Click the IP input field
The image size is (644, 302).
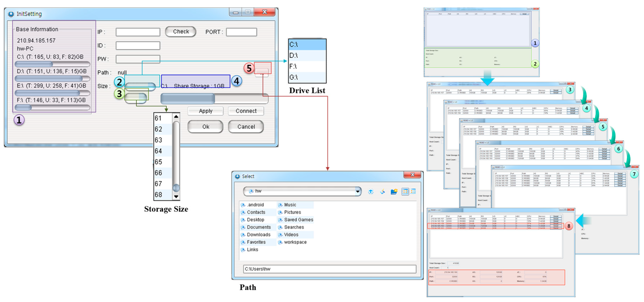click(x=138, y=32)
